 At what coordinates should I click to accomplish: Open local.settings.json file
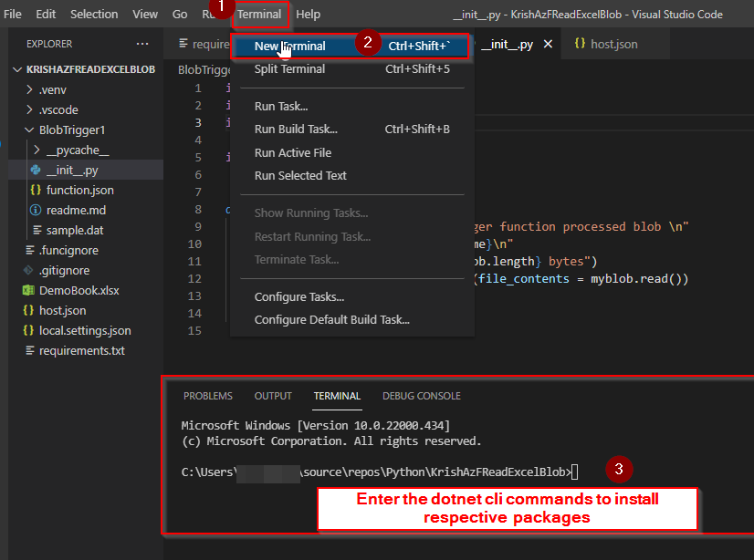click(85, 331)
